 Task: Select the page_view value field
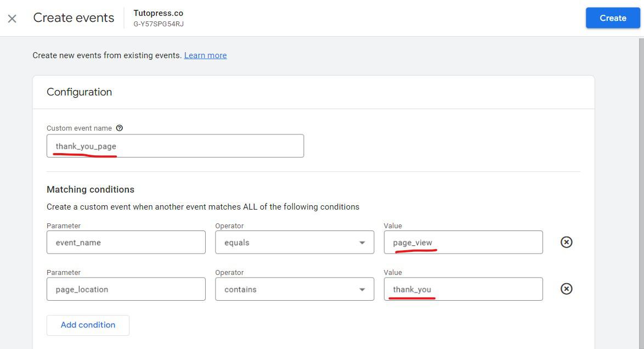point(462,242)
